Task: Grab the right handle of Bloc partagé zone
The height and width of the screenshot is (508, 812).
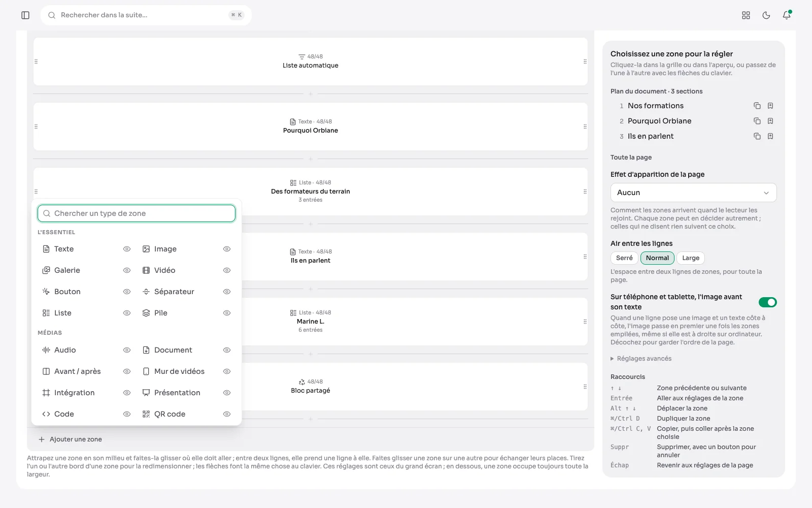Action: click(585, 387)
